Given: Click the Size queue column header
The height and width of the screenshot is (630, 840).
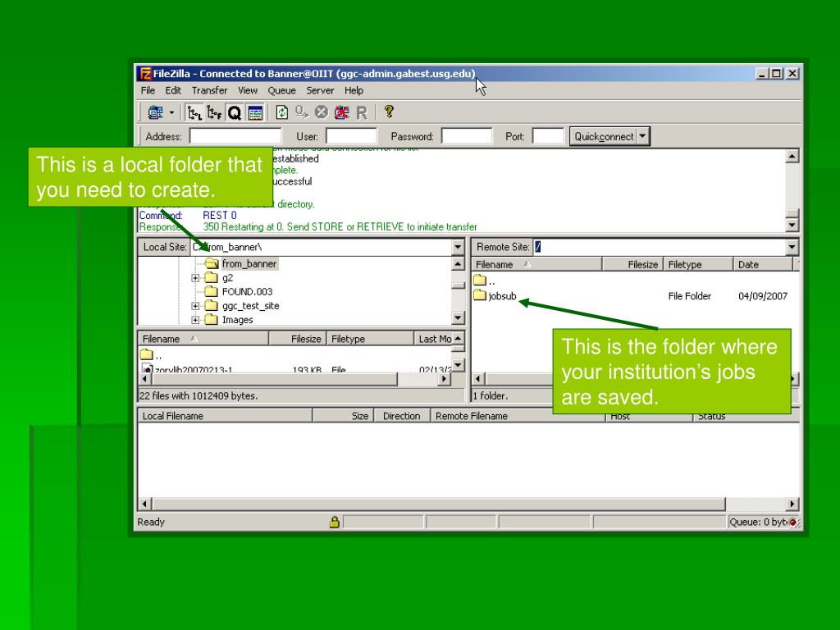Looking at the screenshot, I should [x=344, y=416].
